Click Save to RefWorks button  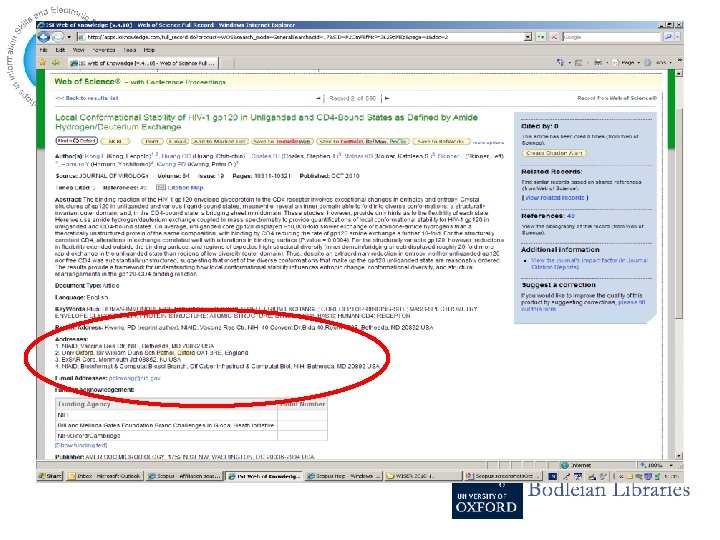pyautogui.click(x=442, y=141)
